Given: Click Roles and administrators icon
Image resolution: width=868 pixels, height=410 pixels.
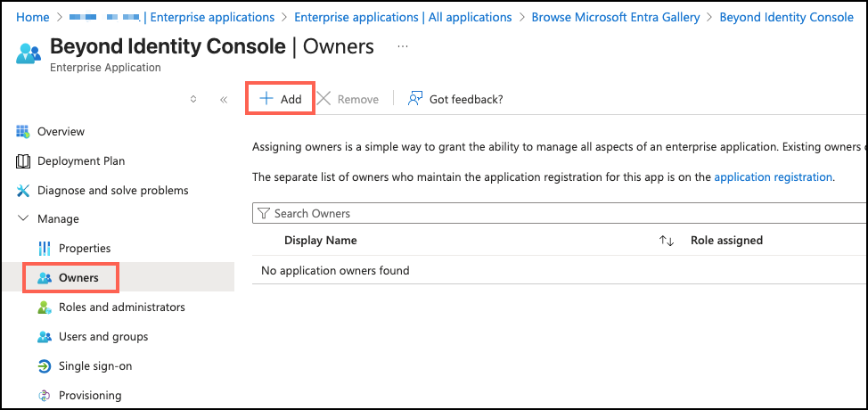Looking at the screenshot, I should pos(45,307).
